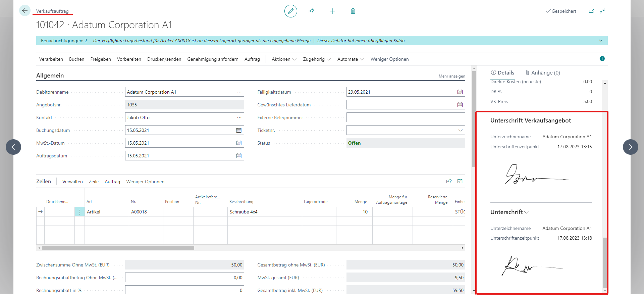Viewport: 644px width, 295px height.
Task: Click horizontal scrollbar of Zeilen grid
Action: (x=118, y=248)
